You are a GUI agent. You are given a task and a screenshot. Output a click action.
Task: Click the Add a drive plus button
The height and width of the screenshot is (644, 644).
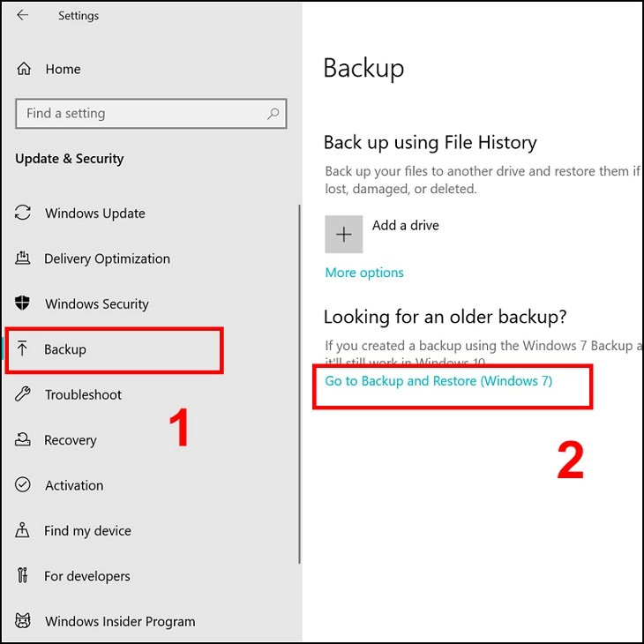click(x=344, y=234)
